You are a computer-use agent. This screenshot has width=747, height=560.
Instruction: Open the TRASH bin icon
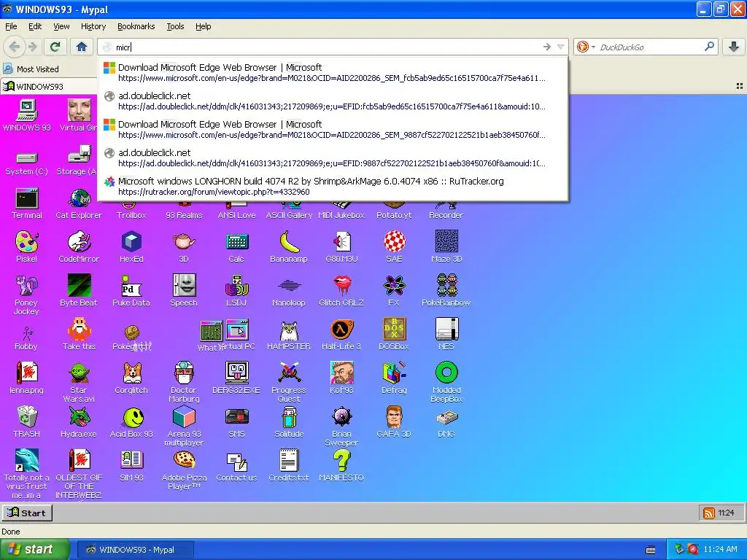click(x=27, y=422)
